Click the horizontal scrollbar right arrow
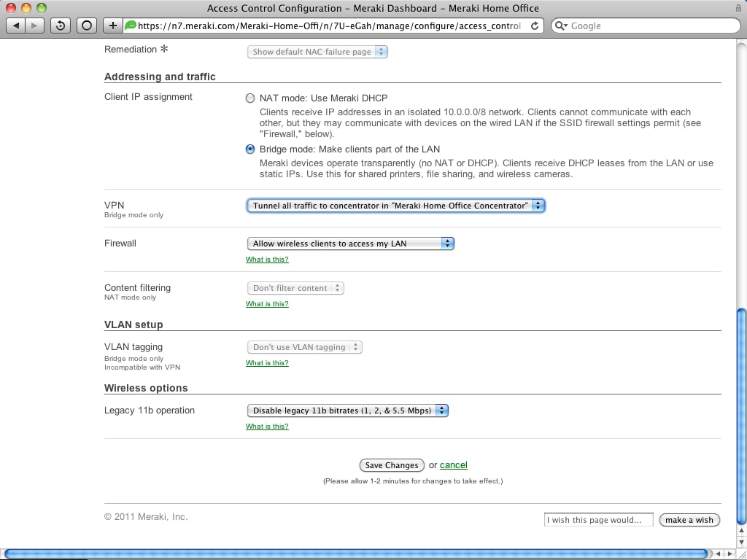Viewport: 747px width, 560px height. coord(729,554)
